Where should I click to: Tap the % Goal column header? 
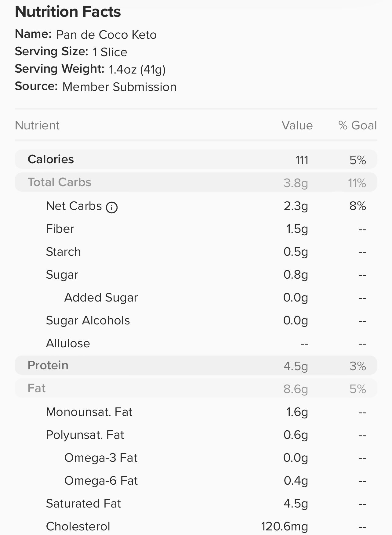(358, 125)
